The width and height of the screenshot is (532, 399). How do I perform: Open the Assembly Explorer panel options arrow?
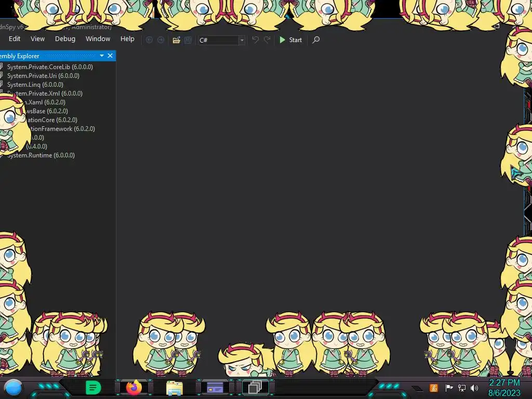[102, 56]
